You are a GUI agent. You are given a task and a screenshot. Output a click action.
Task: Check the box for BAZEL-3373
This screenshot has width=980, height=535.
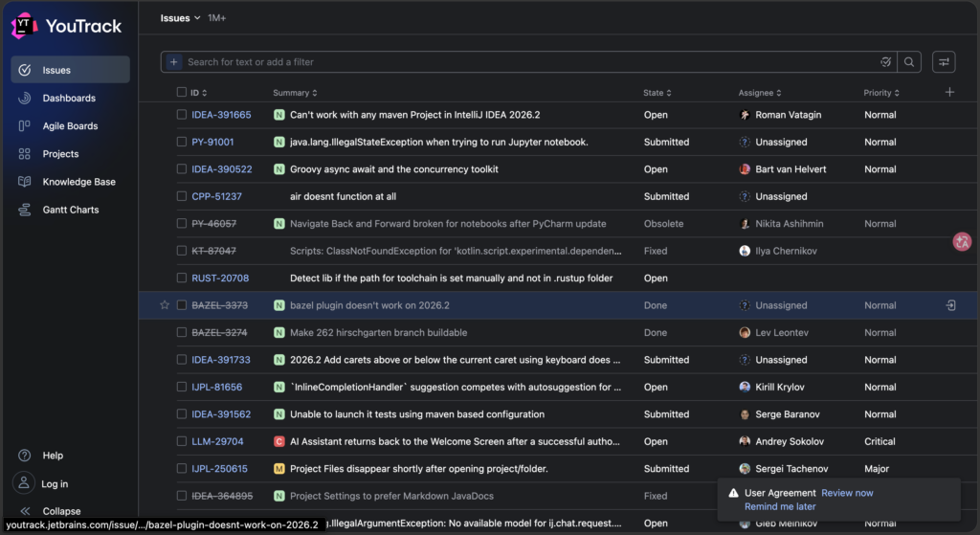[181, 305]
